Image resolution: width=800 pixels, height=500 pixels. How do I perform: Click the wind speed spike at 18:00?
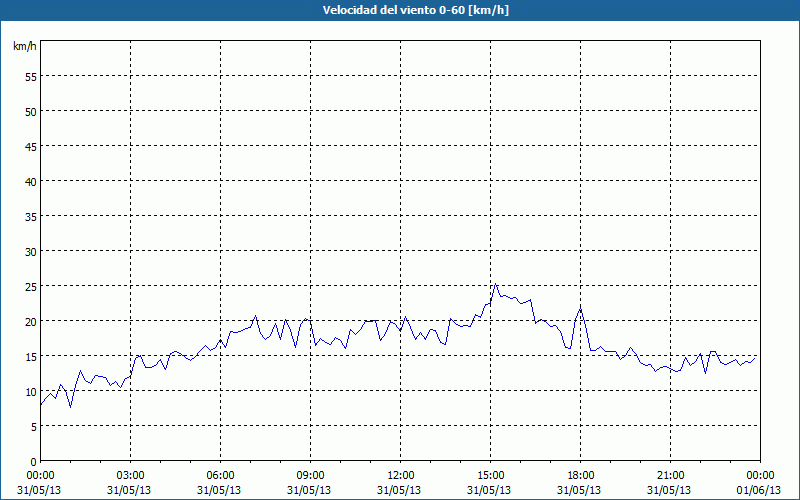coord(581,308)
